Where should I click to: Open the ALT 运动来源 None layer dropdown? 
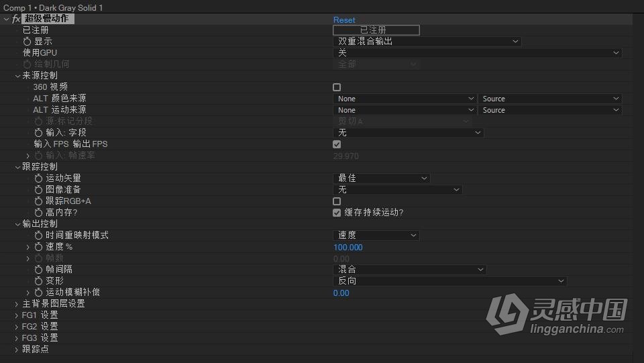click(x=405, y=110)
